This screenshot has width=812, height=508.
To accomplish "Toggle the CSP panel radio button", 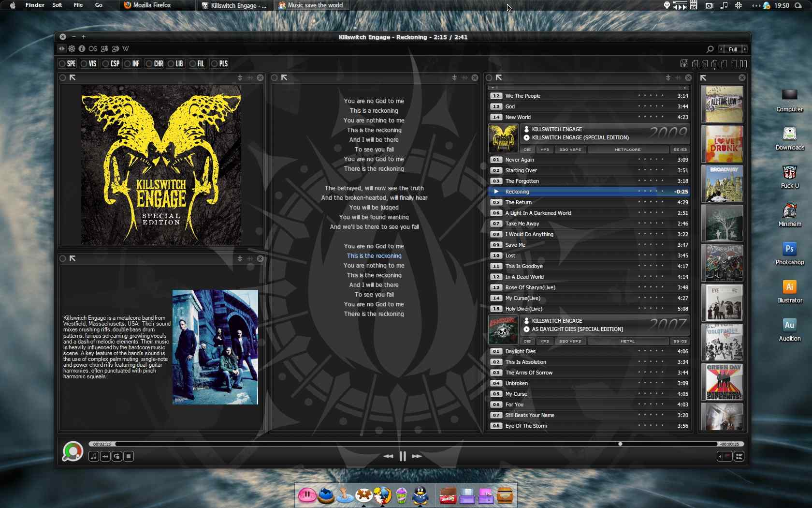I will [x=105, y=64].
